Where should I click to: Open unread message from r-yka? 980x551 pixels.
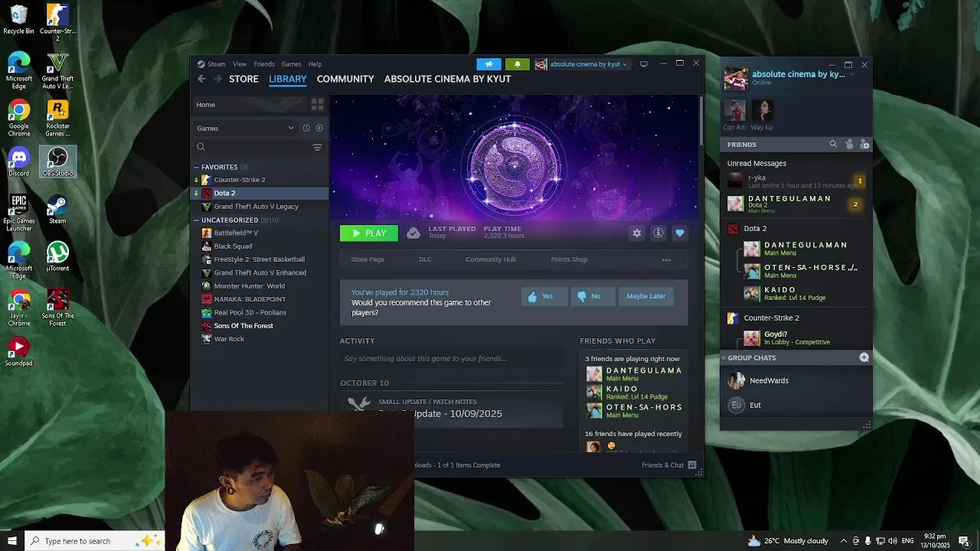(x=796, y=181)
